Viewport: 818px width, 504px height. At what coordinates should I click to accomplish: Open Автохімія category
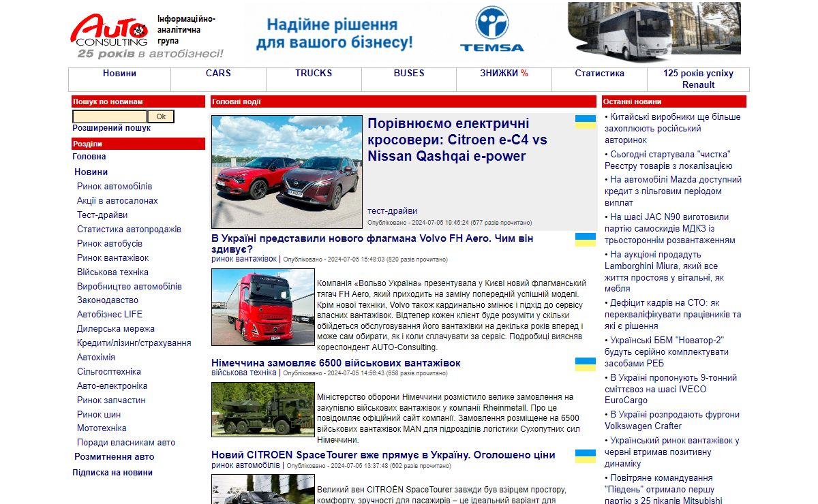(96, 358)
